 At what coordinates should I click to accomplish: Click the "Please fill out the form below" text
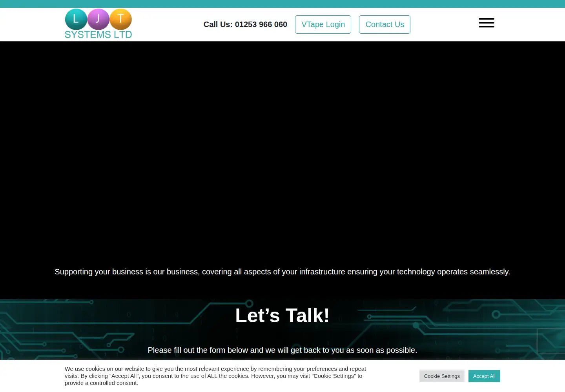(282, 350)
